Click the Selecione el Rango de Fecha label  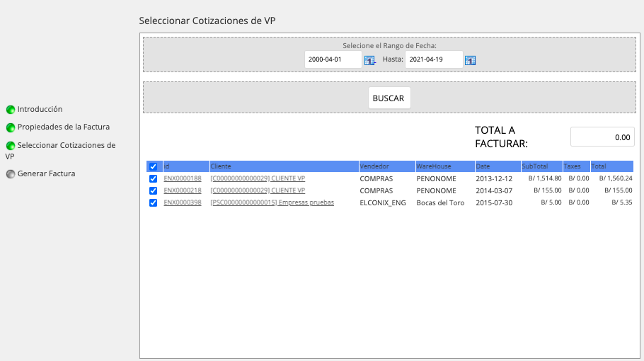click(x=389, y=45)
